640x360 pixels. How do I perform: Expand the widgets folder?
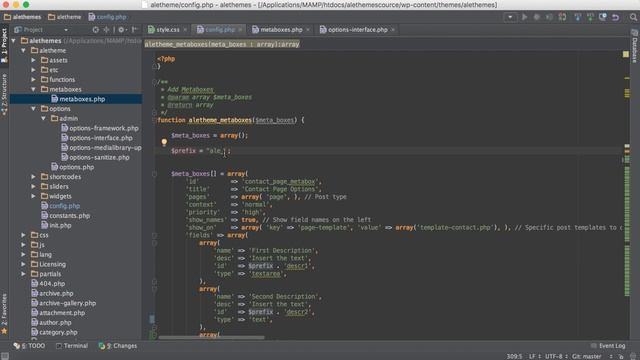tap(33, 196)
